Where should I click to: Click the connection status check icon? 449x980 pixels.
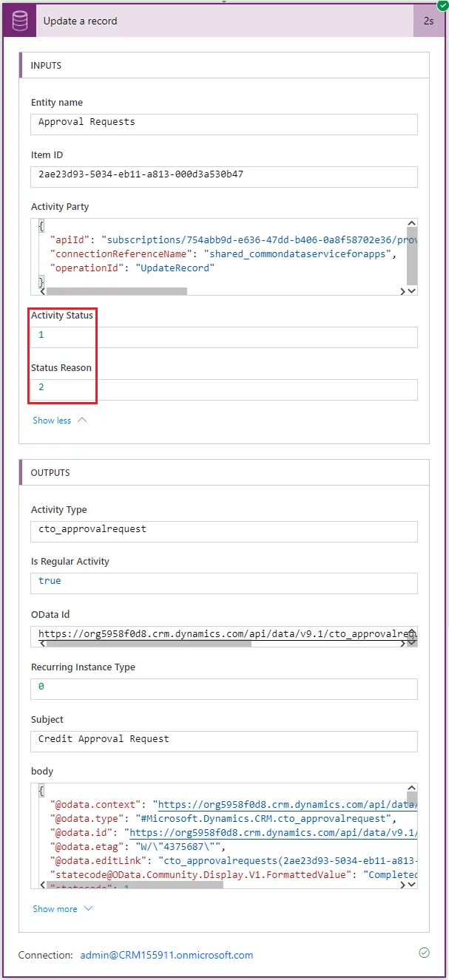(424, 953)
